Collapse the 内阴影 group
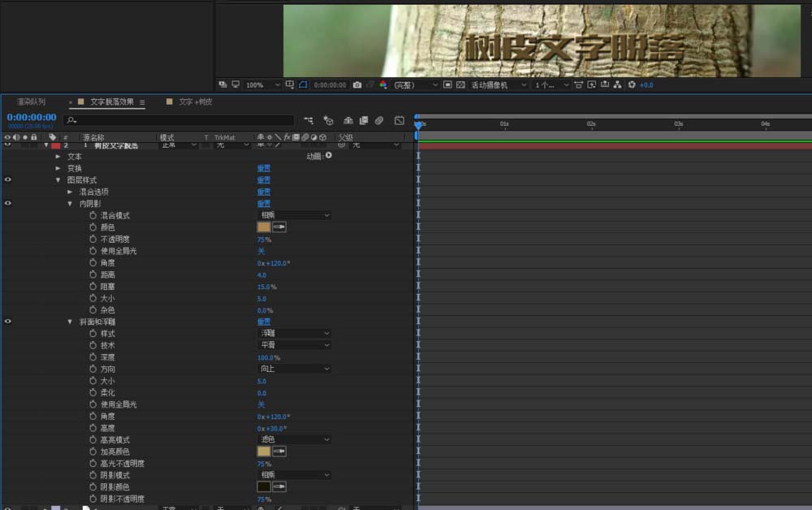The height and width of the screenshot is (510, 812). 69,204
